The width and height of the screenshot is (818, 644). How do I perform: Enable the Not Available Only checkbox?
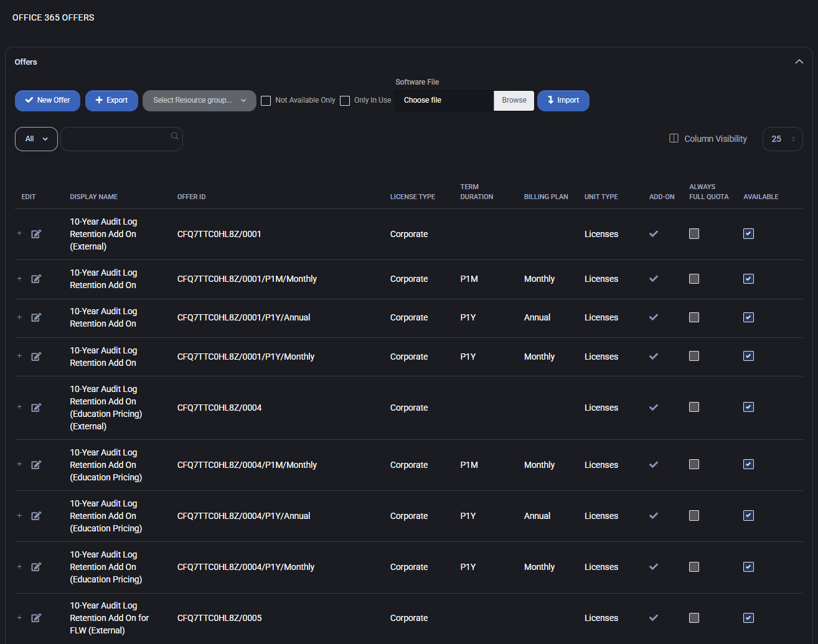coord(266,100)
